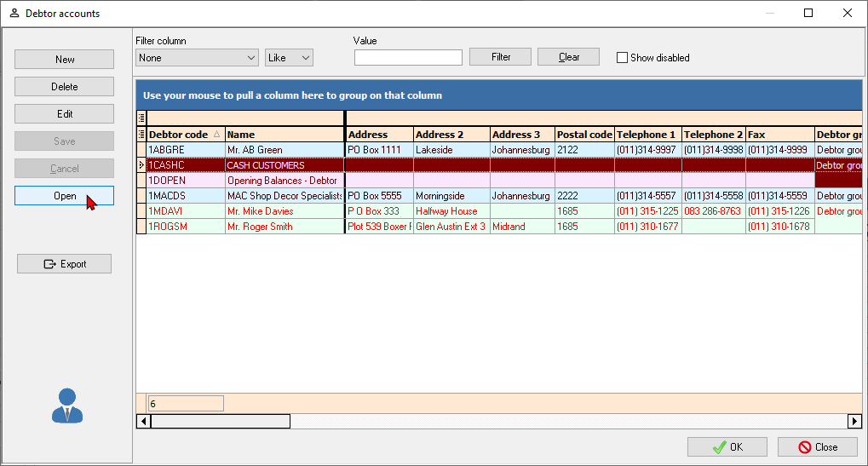Viewport: 868px width, 466px height.
Task: Click telephone 083 286-8763
Action: coord(714,211)
